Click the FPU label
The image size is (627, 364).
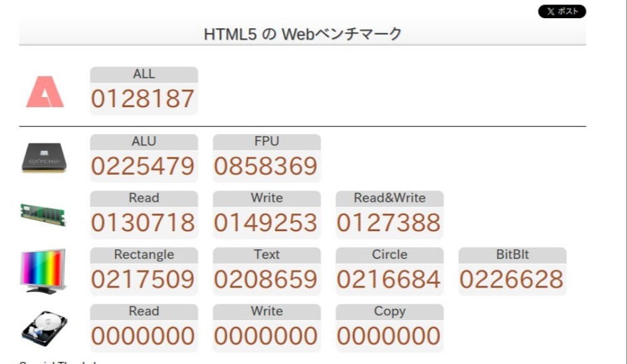coord(266,142)
